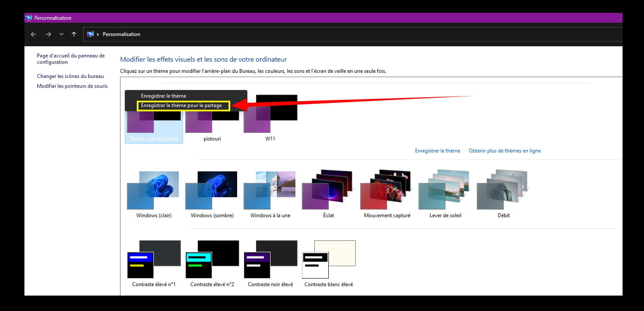Image resolution: width=644 pixels, height=311 pixels.
Task: Open Changer les icônes du bureau
Action: click(x=70, y=76)
